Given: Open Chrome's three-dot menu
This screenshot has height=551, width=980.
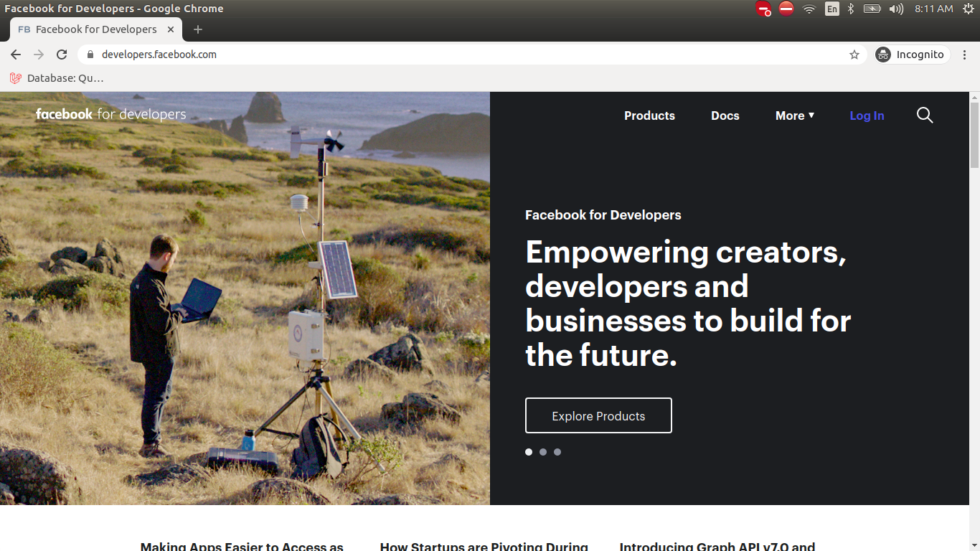Looking at the screenshot, I should pos(966,55).
